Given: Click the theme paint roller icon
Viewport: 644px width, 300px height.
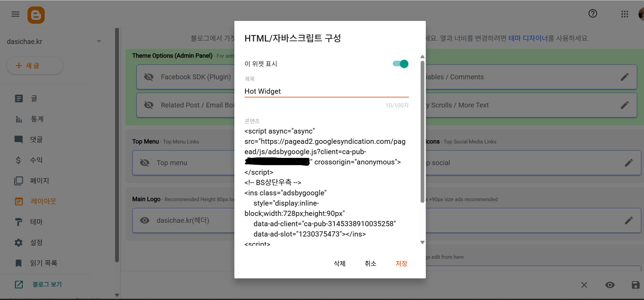Looking at the screenshot, I should [x=19, y=222].
